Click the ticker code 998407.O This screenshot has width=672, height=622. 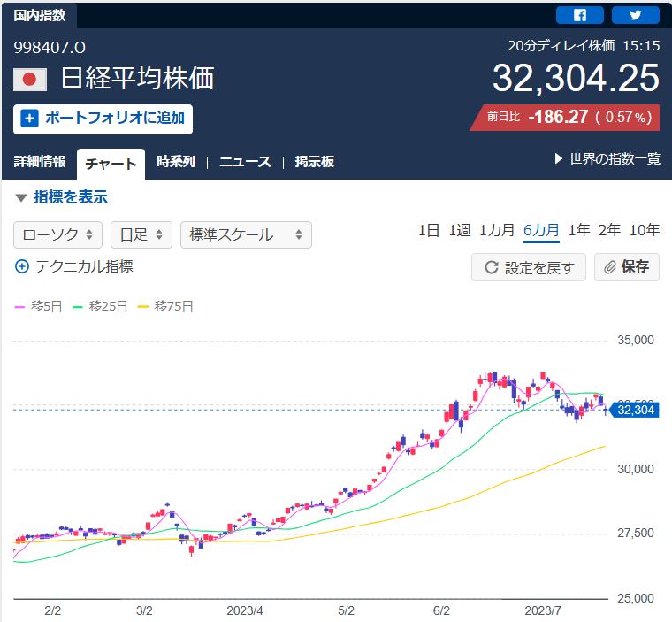pos(50,48)
